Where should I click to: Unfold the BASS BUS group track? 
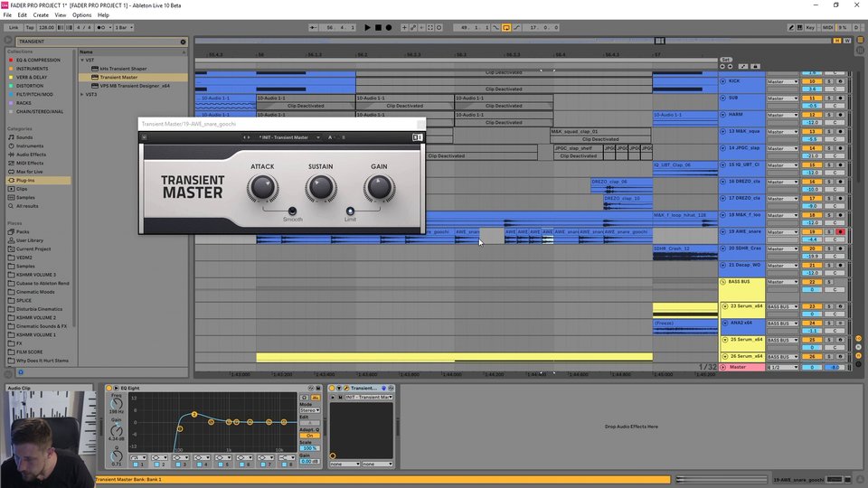click(723, 282)
